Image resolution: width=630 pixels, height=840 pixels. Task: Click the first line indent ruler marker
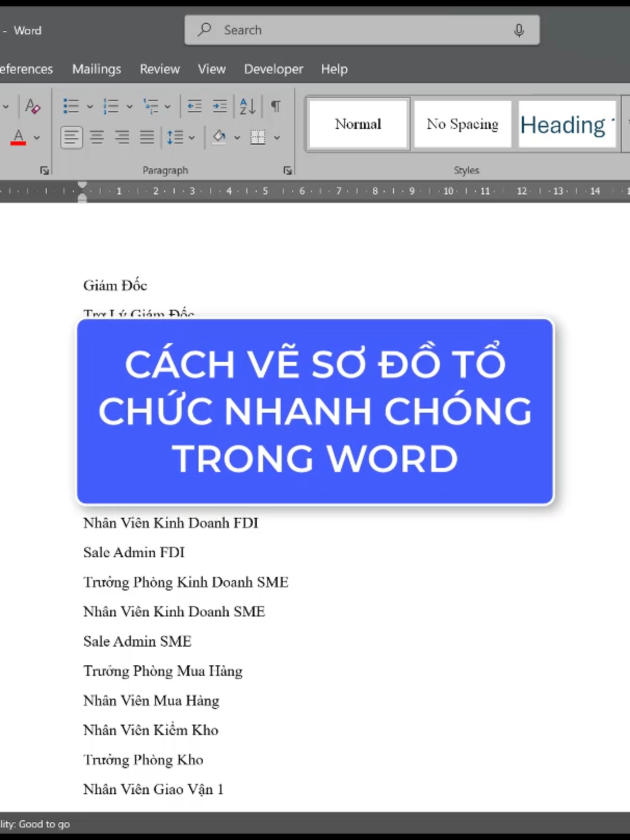[x=82, y=185]
